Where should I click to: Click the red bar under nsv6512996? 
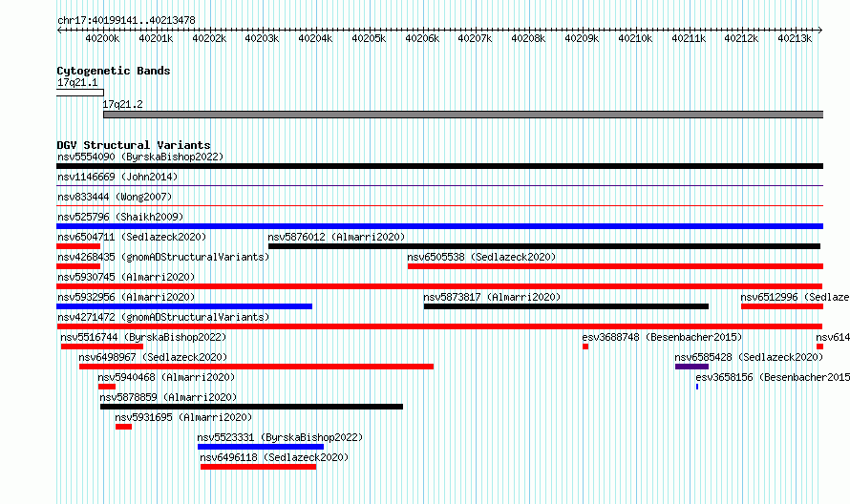point(781,306)
